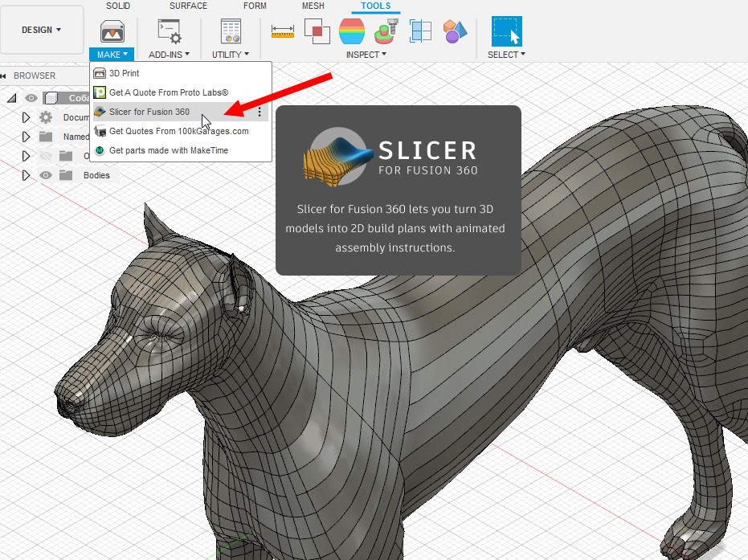Collapse the Browser panel with double-arrow icon
This screenshot has width=748, height=560.
tap(4, 76)
